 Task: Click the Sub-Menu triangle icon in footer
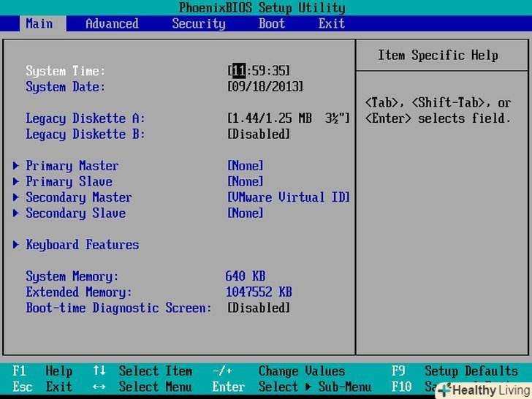pyautogui.click(x=308, y=387)
